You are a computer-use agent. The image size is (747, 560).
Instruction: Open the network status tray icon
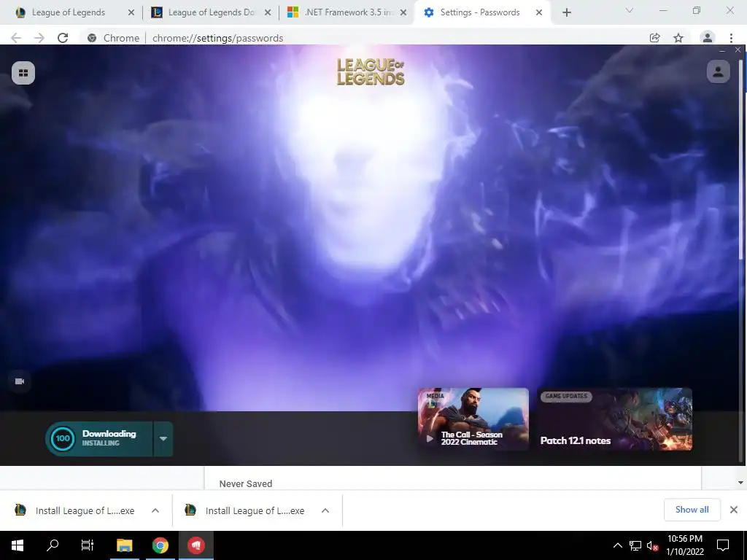coord(635,545)
